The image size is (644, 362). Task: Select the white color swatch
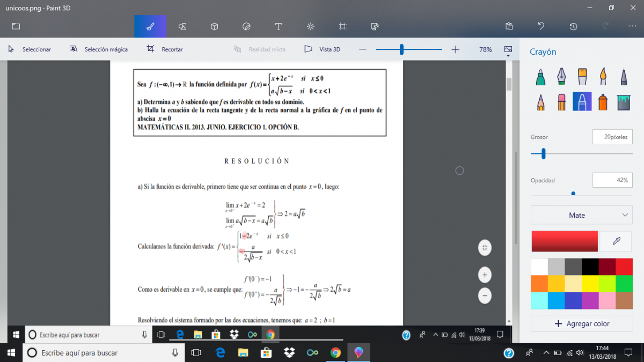pos(539,267)
